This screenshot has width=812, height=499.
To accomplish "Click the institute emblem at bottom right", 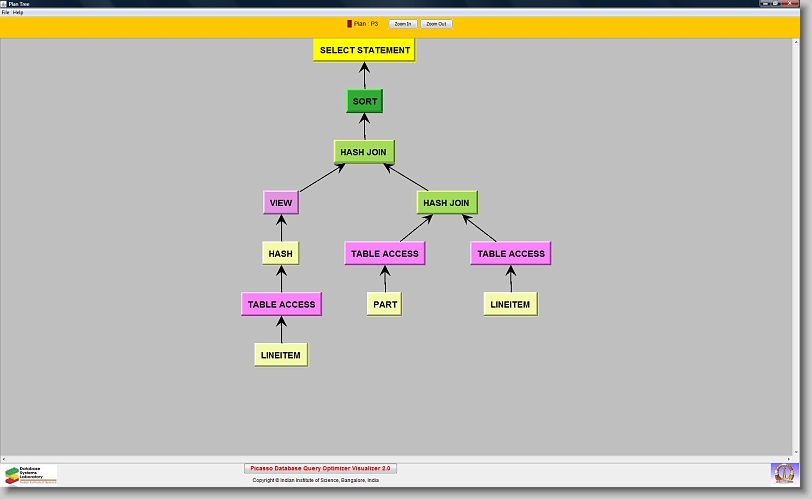I will click(785, 473).
